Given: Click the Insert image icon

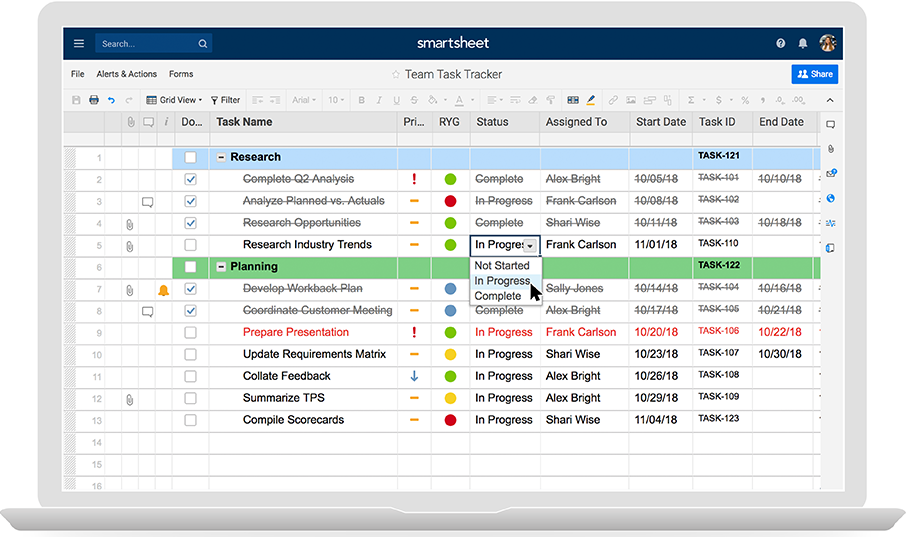Looking at the screenshot, I should coord(631,100).
